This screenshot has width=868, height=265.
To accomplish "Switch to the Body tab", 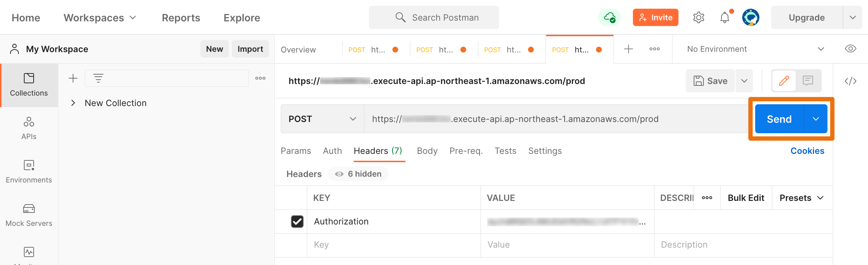I will click(x=427, y=151).
